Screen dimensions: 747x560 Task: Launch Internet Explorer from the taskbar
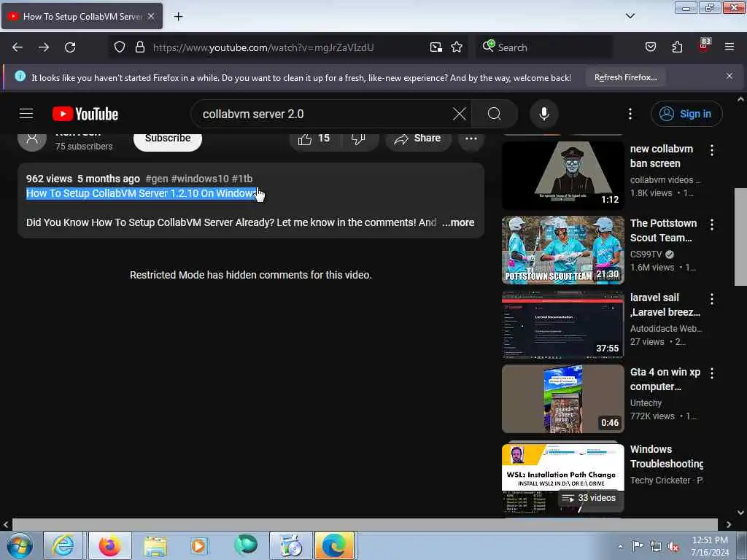(x=63, y=545)
